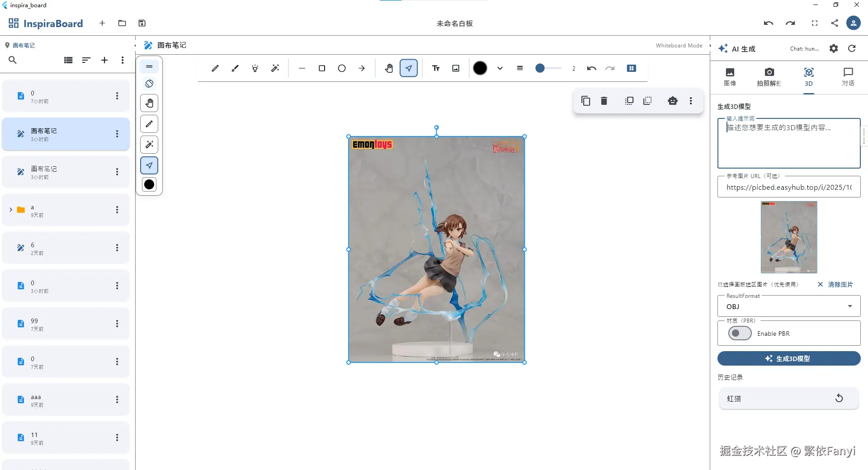Select the Brush tool in the toolbar
This screenshot has height=470, width=868.
[235, 68]
